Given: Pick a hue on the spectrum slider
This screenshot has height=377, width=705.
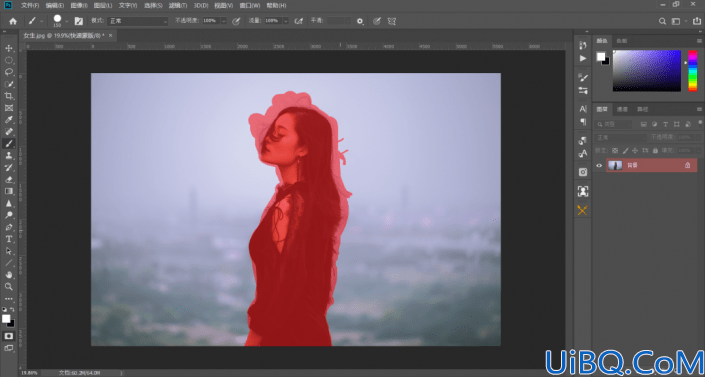Looking at the screenshot, I should (693, 71).
